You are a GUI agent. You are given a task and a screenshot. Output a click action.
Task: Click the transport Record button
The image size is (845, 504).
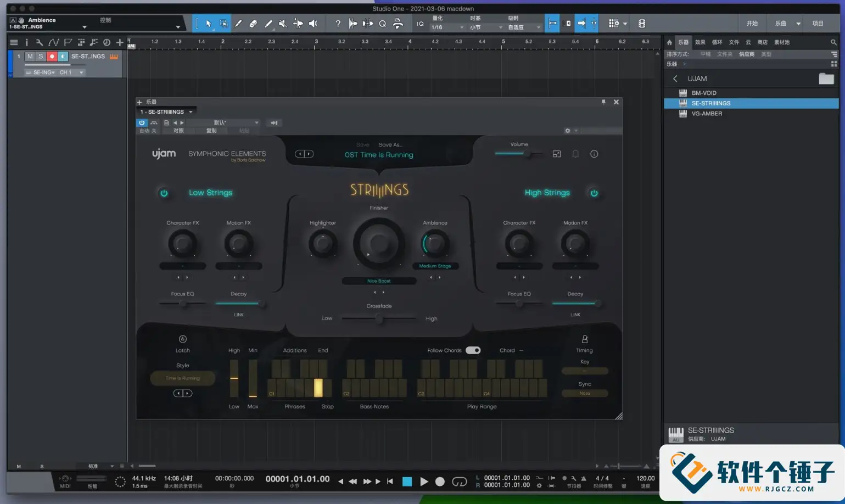tap(440, 481)
